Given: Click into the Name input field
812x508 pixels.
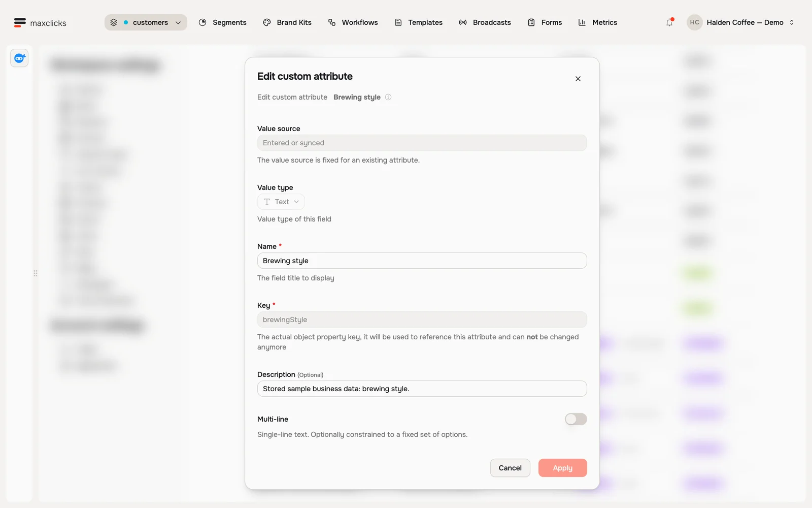Looking at the screenshot, I should coord(422,261).
